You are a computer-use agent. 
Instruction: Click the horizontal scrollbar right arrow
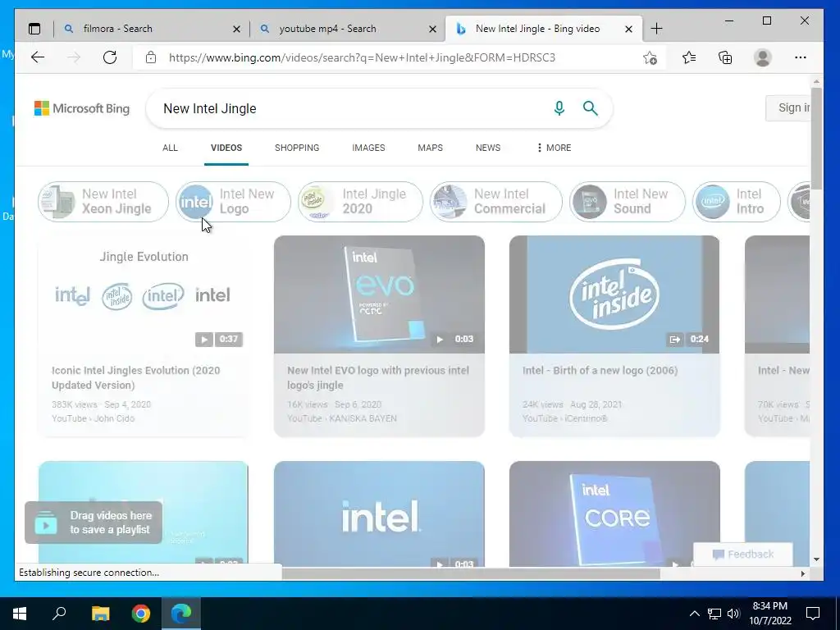coord(802,573)
